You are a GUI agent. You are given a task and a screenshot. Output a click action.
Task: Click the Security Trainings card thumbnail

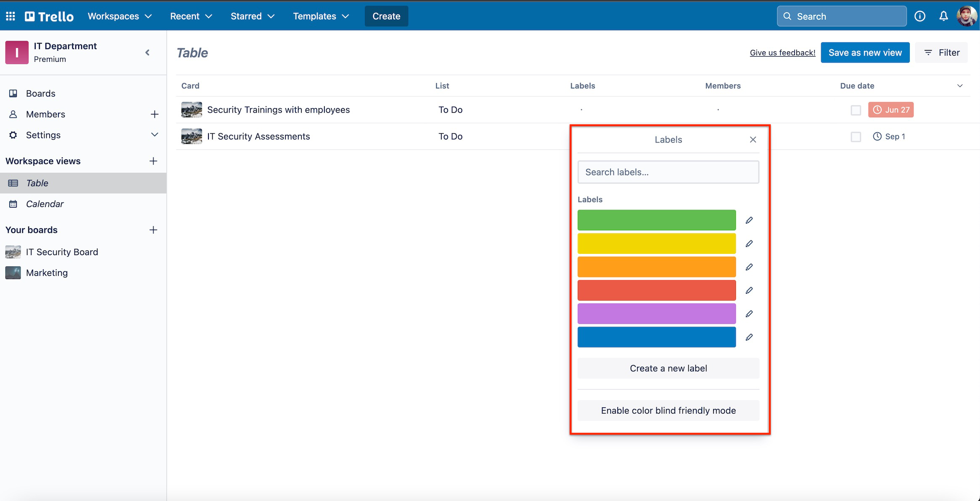(192, 110)
